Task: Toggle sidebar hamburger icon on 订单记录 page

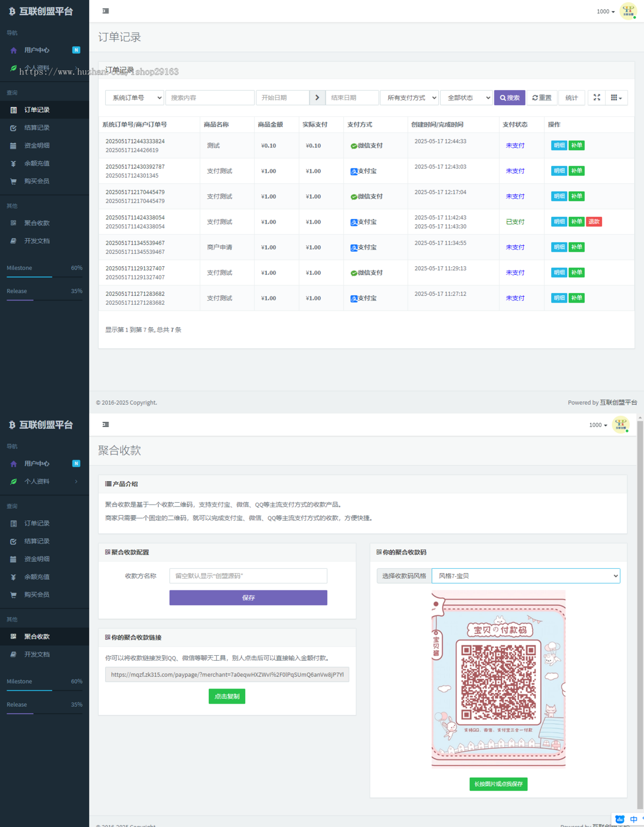Action: pyautogui.click(x=106, y=11)
